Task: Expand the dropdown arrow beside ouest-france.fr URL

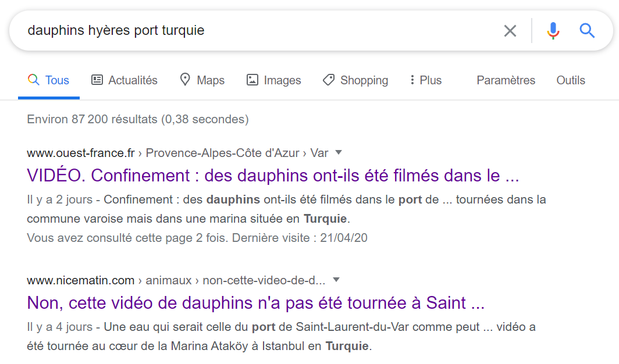Action: click(x=339, y=152)
